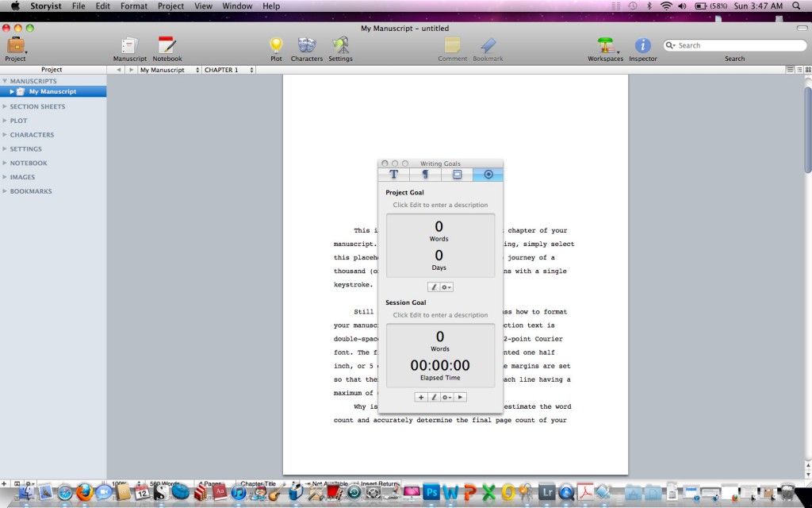
Task: Click the Project column header
Action: tap(52, 70)
